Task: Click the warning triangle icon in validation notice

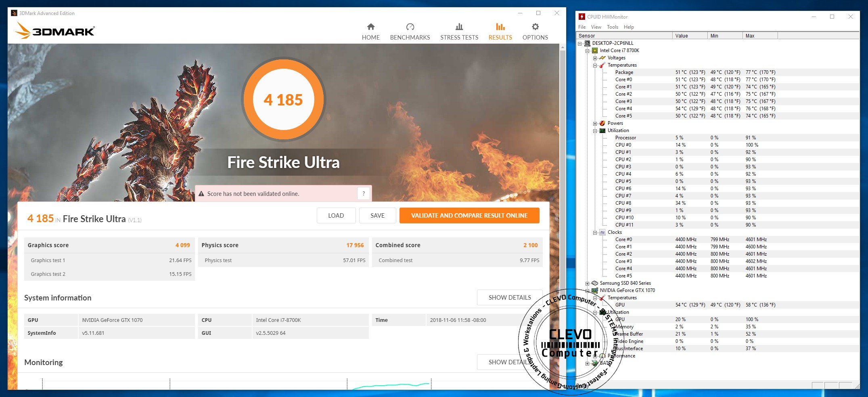Action: click(201, 194)
